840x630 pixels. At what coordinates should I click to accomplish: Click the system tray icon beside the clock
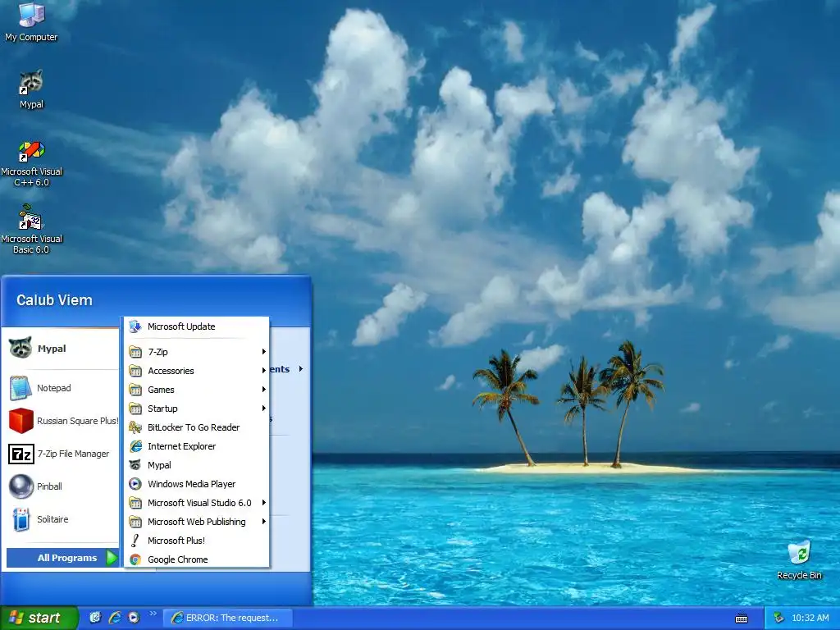click(779, 618)
